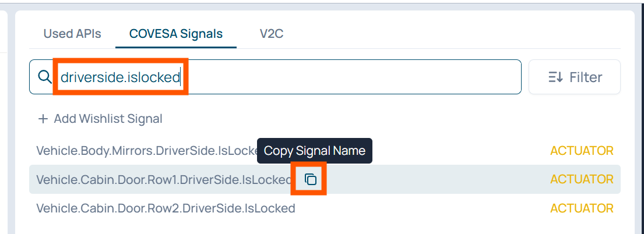Click the typed query text driverside.islocked
The image size is (644, 234).
tap(120, 77)
